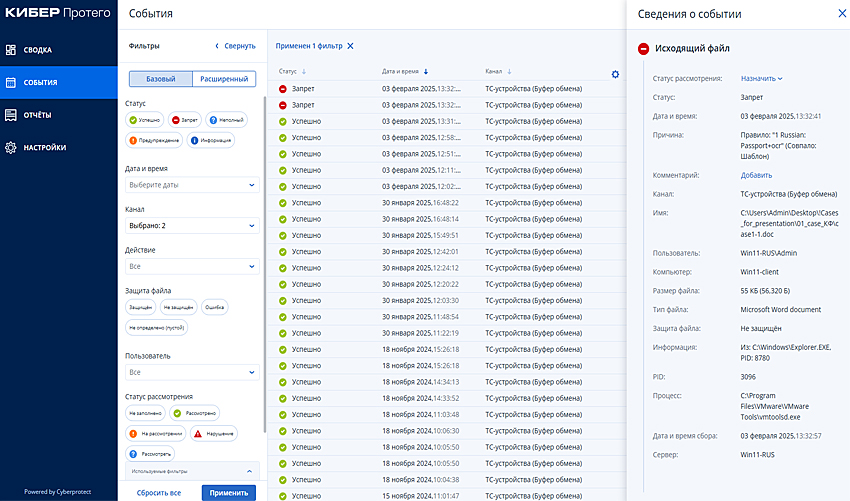Open table column settings gear
Image resolution: width=850 pixels, height=501 pixels.
coord(615,74)
